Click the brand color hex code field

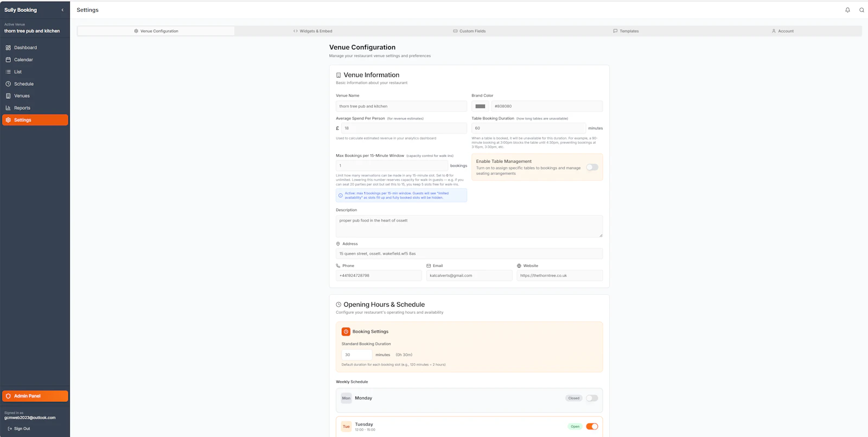547,106
